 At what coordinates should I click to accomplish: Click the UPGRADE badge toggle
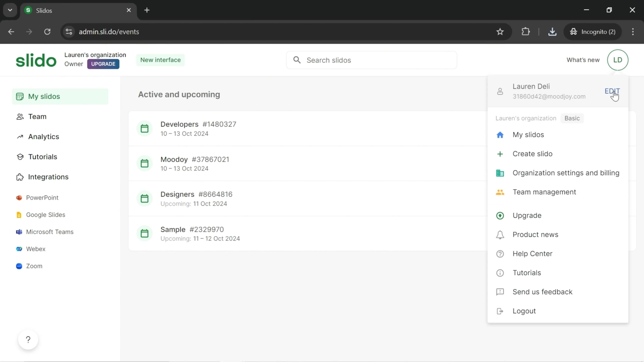click(103, 64)
